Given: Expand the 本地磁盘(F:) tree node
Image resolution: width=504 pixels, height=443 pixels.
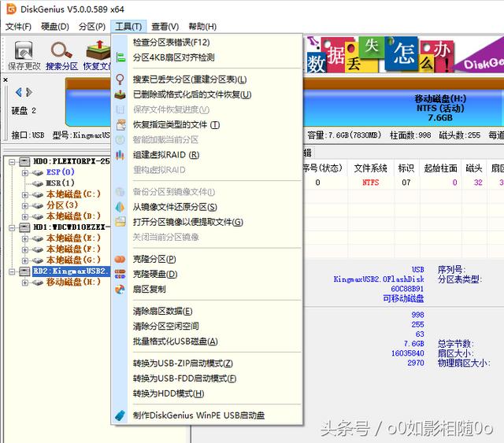Looking at the screenshot, I should (24, 249).
